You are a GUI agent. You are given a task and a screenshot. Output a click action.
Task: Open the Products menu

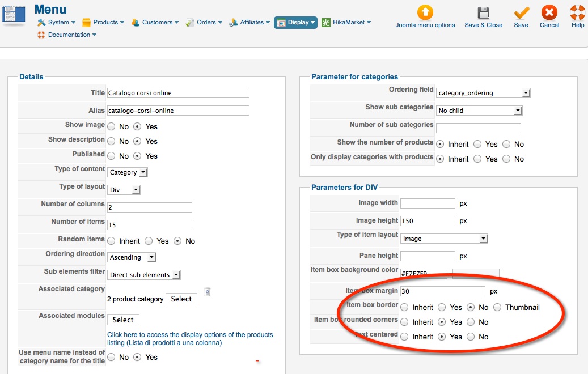[103, 23]
